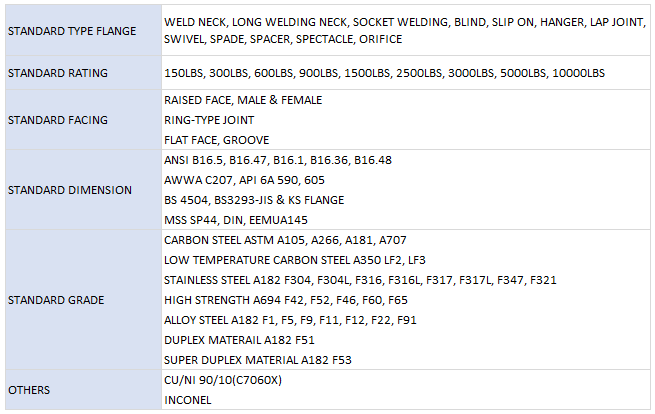Click the FLAT FACE, GROOVE entry
Screen dimensions: 655x414
pyautogui.click(x=216, y=140)
